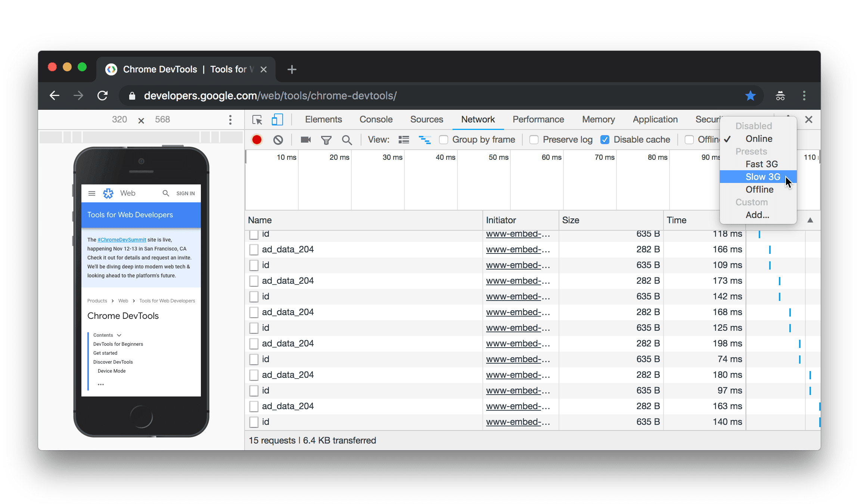Select Fast 3G preset option
Image resolution: width=867 pixels, height=504 pixels.
coord(759,164)
